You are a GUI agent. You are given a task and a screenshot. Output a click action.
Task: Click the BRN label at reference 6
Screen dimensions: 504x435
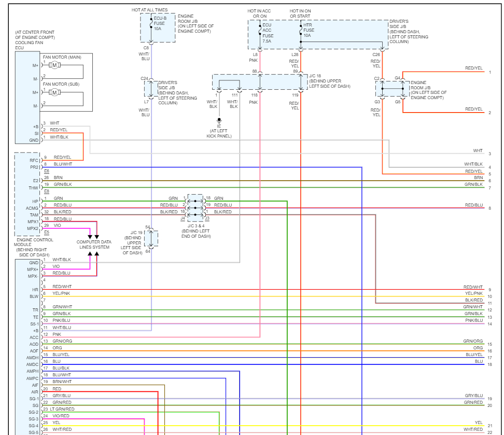click(x=478, y=178)
